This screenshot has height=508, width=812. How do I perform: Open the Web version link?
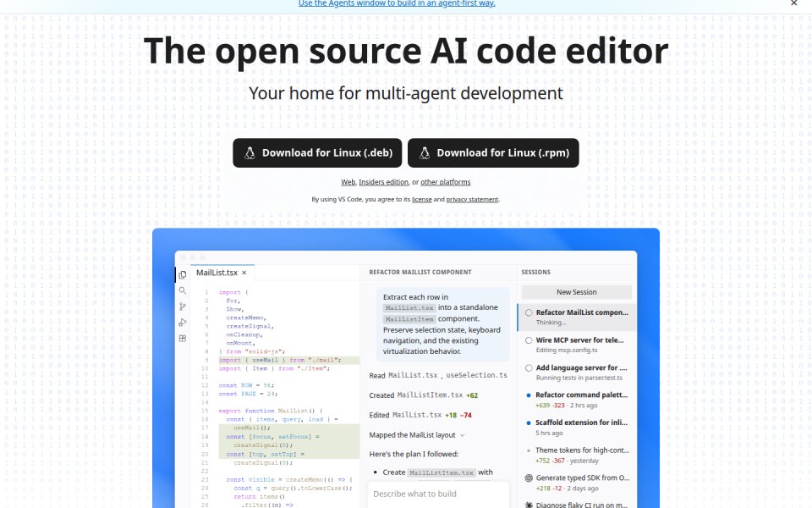tap(348, 182)
